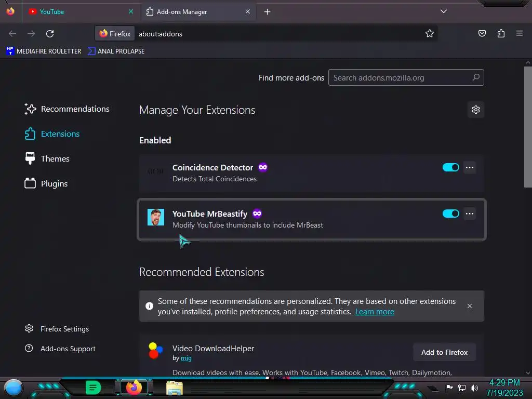Open Extensions category in sidebar
This screenshot has width=532, height=399.
(x=52, y=134)
